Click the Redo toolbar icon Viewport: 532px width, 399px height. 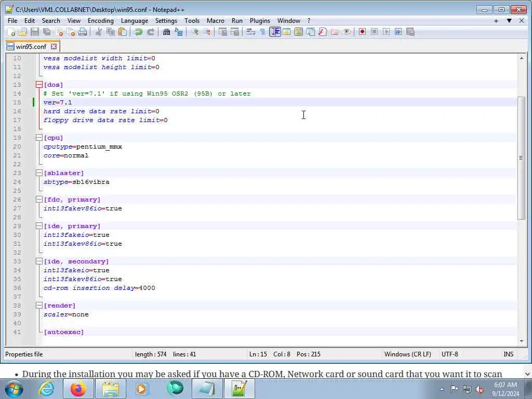tap(151, 32)
